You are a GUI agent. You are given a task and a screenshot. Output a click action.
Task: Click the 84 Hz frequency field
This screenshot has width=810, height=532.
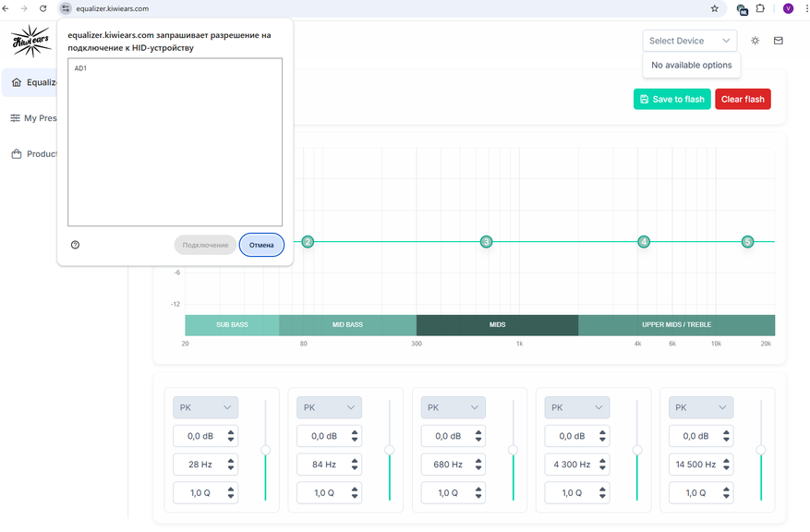coord(329,465)
